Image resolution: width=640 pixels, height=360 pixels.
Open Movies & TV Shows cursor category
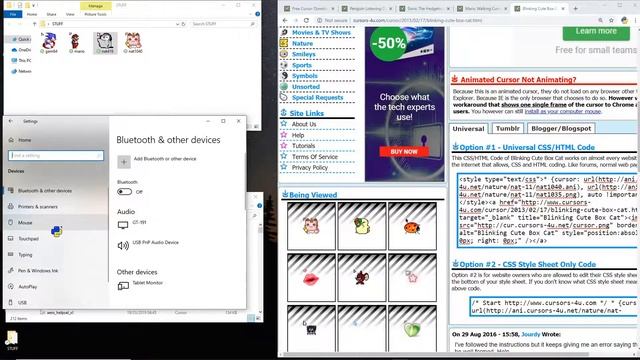coord(321,32)
